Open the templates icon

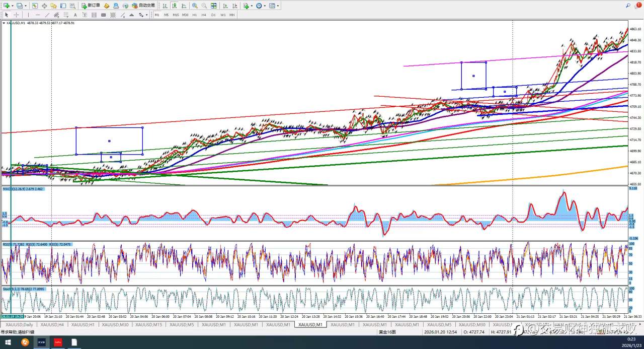(x=272, y=6)
